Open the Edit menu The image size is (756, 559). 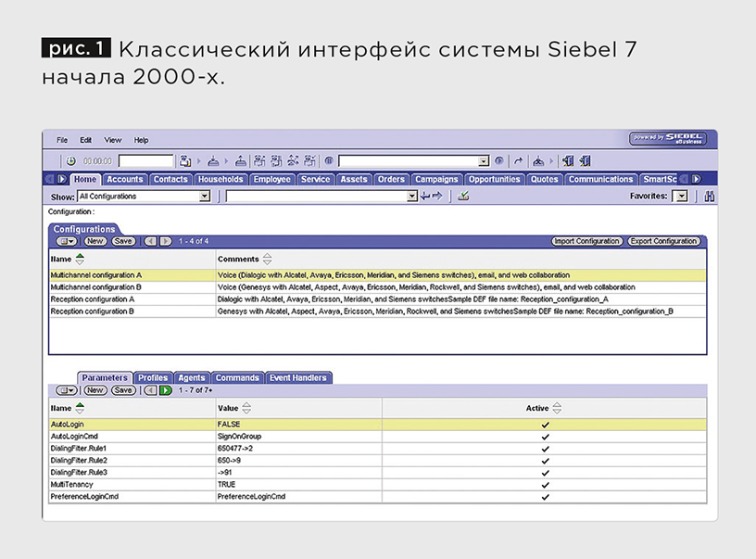click(86, 140)
